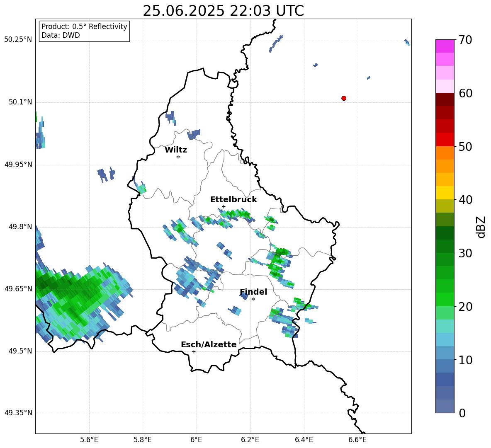Image resolution: width=491 pixels, height=448 pixels.
Task: Click the 49.5°N latitude tick label
Action: click(x=20, y=351)
